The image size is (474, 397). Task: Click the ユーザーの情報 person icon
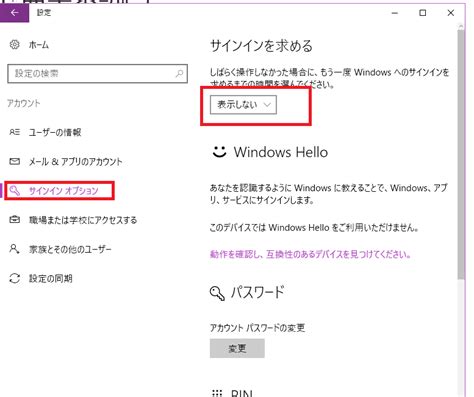[14, 132]
